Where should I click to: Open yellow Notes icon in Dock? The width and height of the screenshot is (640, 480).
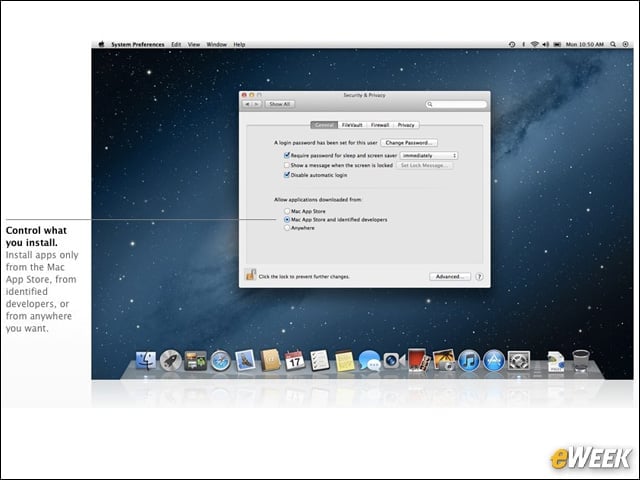(345, 362)
